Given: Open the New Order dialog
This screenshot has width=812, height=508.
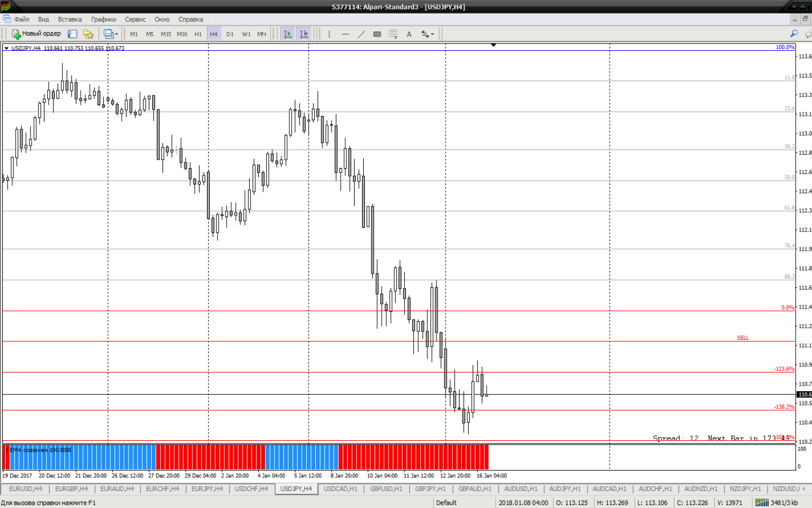Looking at the screenshot, I should [36, 34].
